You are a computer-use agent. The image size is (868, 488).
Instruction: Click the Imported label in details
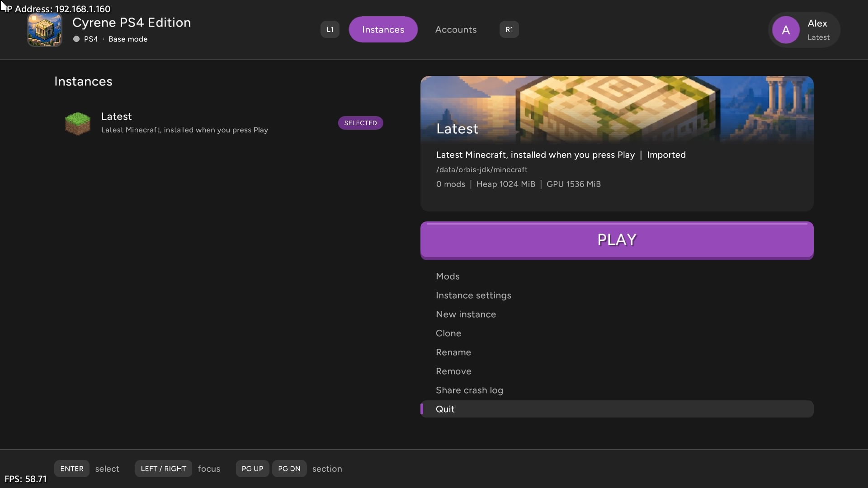[x=666, y=155]
